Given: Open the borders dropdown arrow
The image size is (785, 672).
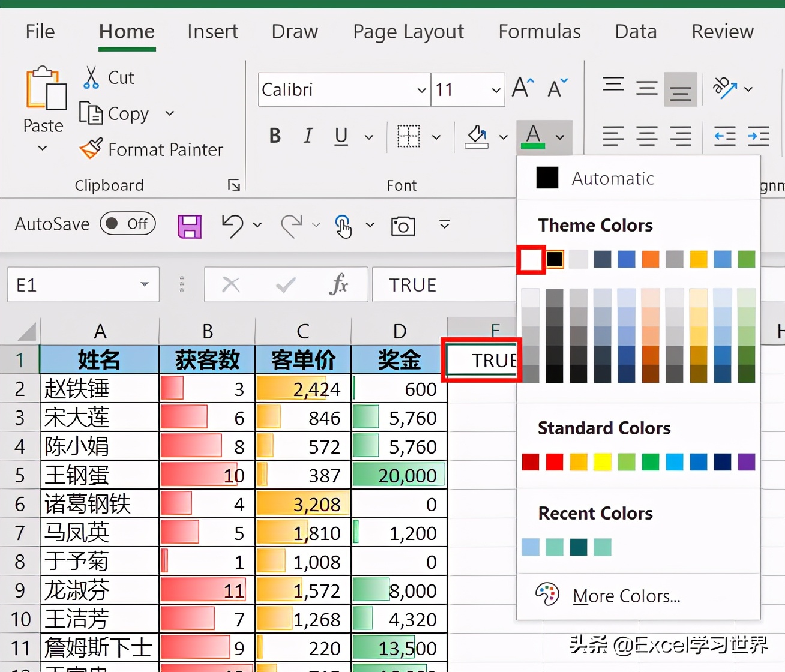Looking at the screenshot, I should pyautogui.click(x=436, y=137).
